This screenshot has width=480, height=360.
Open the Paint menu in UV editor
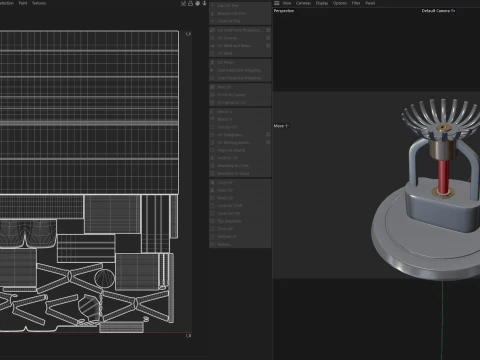tap(23, 3)
